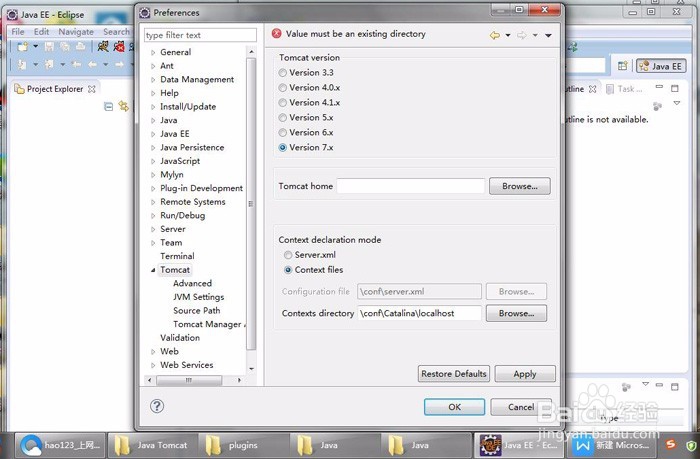Open the Open Perspective icon
This screenshot has width=700, height=459.
[622, 67]
